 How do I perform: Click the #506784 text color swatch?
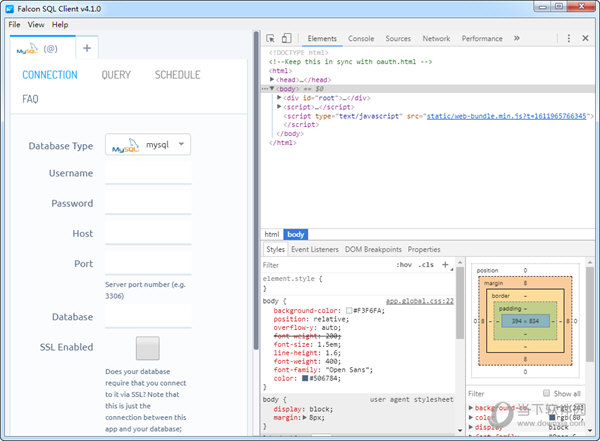305,378
